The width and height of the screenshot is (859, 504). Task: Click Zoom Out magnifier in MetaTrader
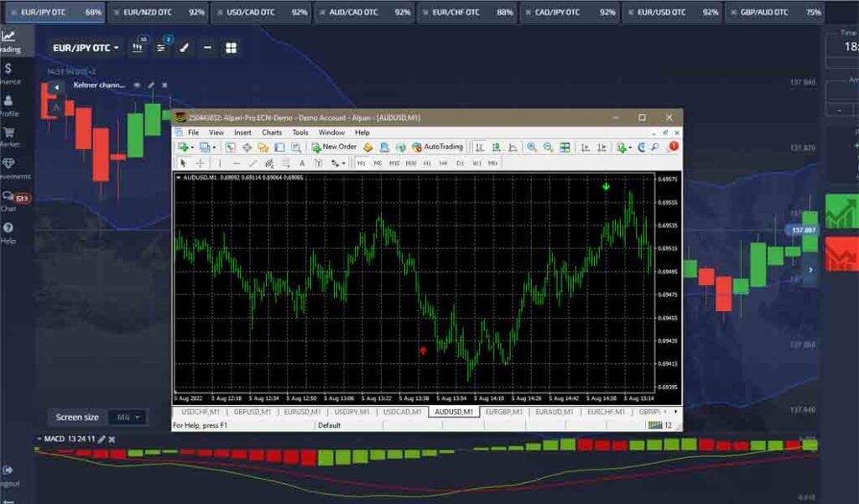coord(548,147)
